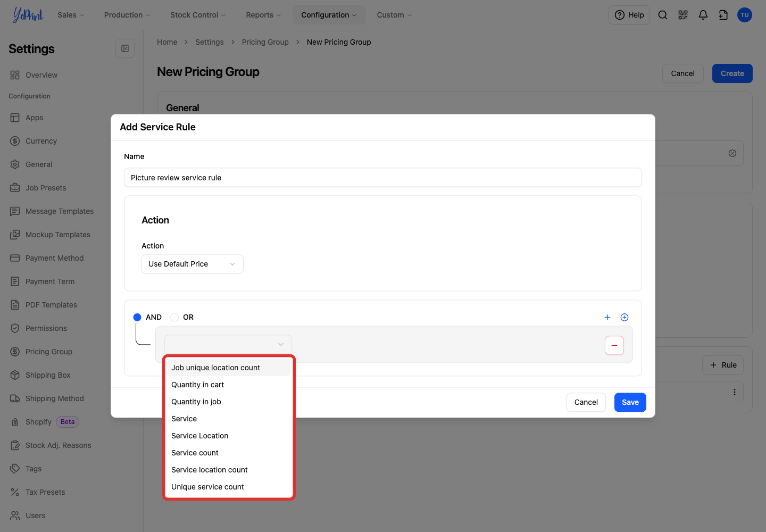Click the Create pricing group button
766x532 pixels.
732,73
